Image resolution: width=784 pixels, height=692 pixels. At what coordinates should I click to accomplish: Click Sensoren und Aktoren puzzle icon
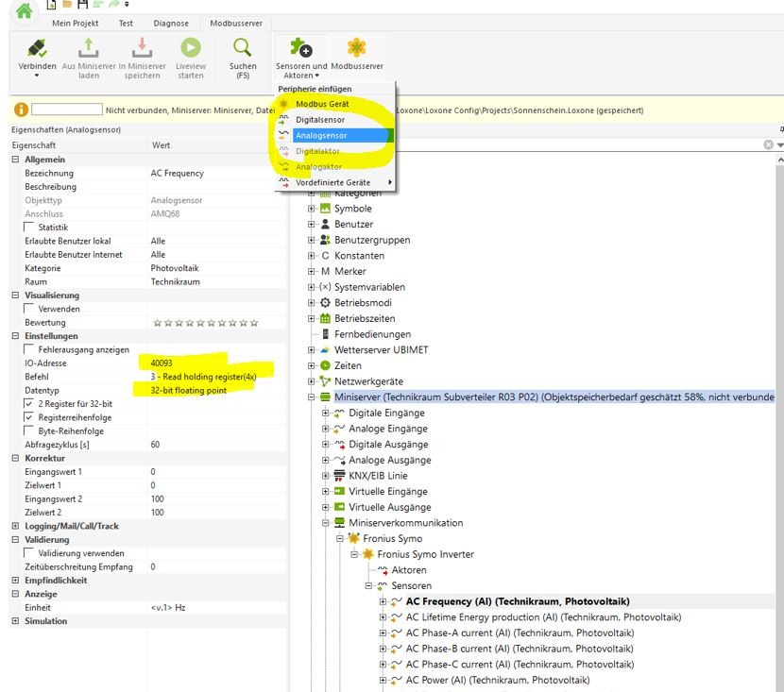click(x=301, y=48)
